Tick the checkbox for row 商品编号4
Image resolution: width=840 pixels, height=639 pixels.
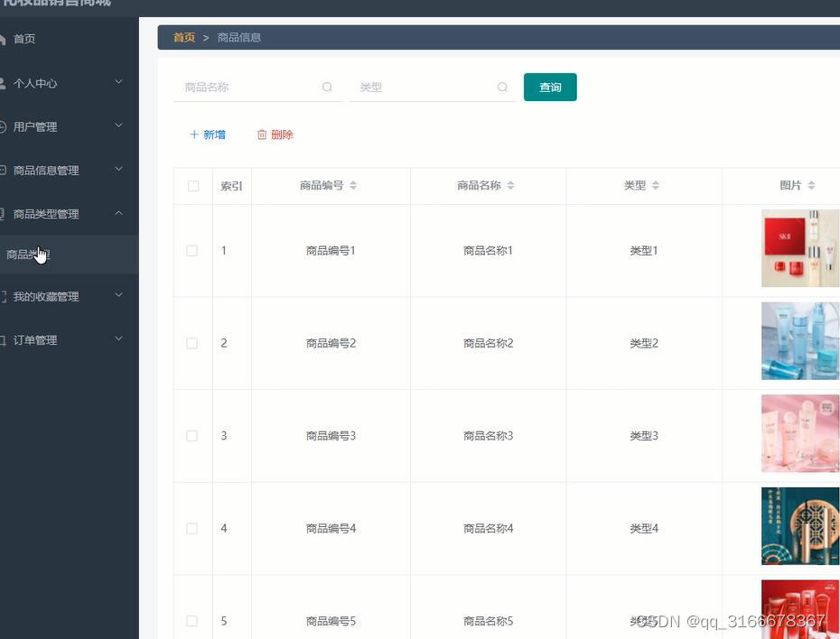[191, 528]
